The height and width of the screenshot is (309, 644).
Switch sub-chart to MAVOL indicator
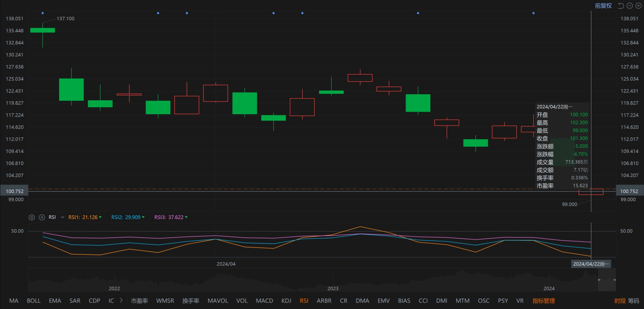(218, 301)
